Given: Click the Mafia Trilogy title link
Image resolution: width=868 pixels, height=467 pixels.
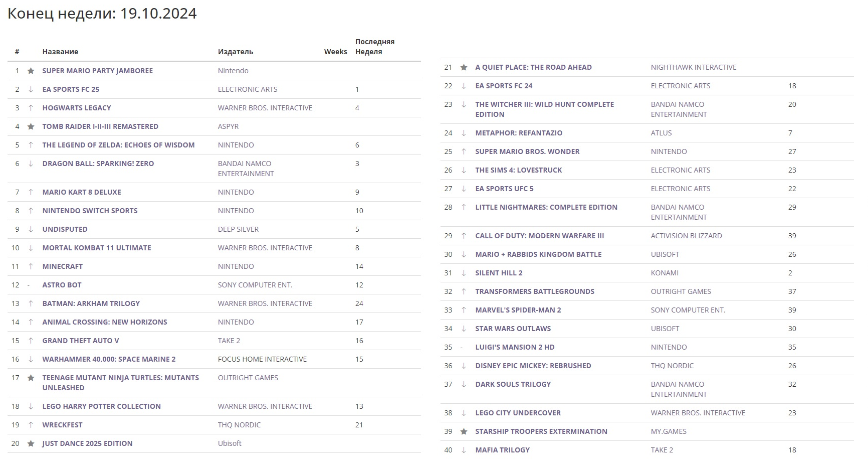Looking at the screenshot, I should (502, 450).
